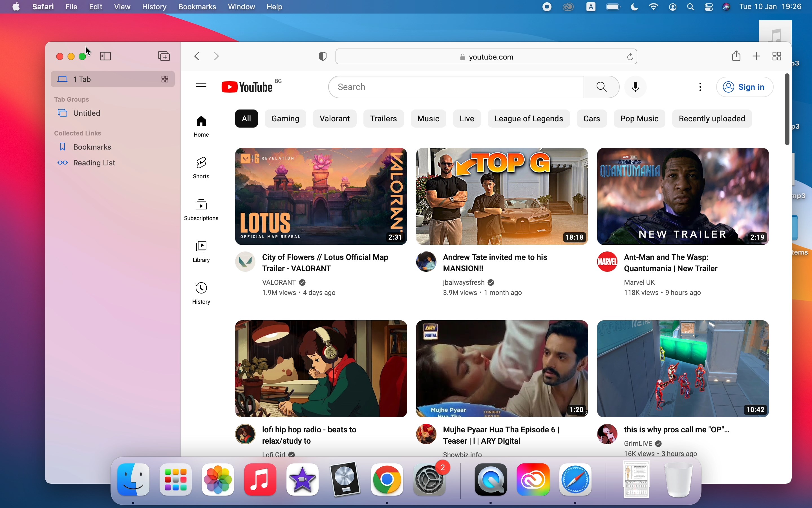This screenshot has height=508, width=812.
Task: Play the lofi hip hop radio thumbnail
Action: coord(321,369)
